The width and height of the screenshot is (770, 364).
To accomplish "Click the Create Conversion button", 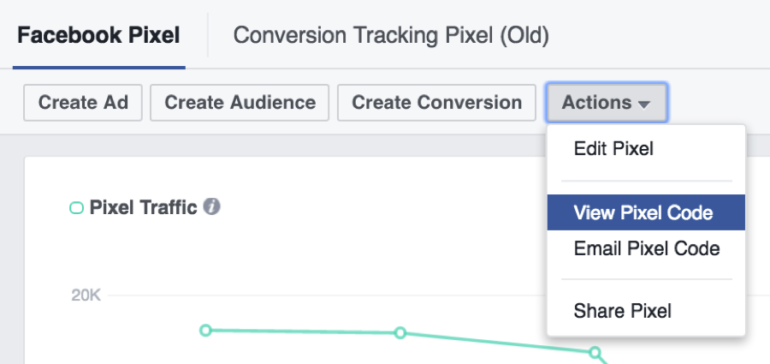I will (437, 103).
